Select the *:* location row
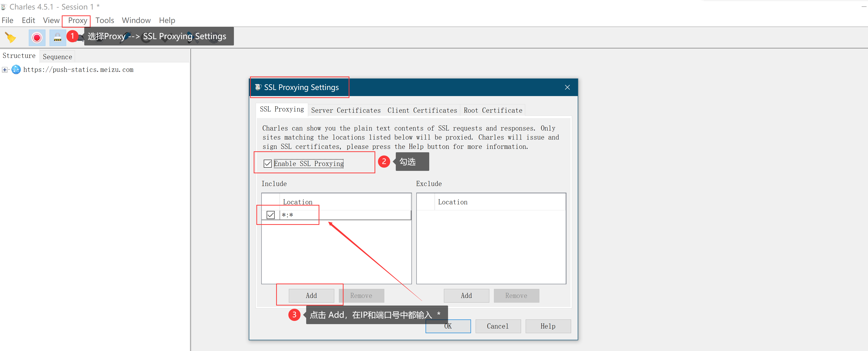The image size is (868, 351). click(344, 215)
